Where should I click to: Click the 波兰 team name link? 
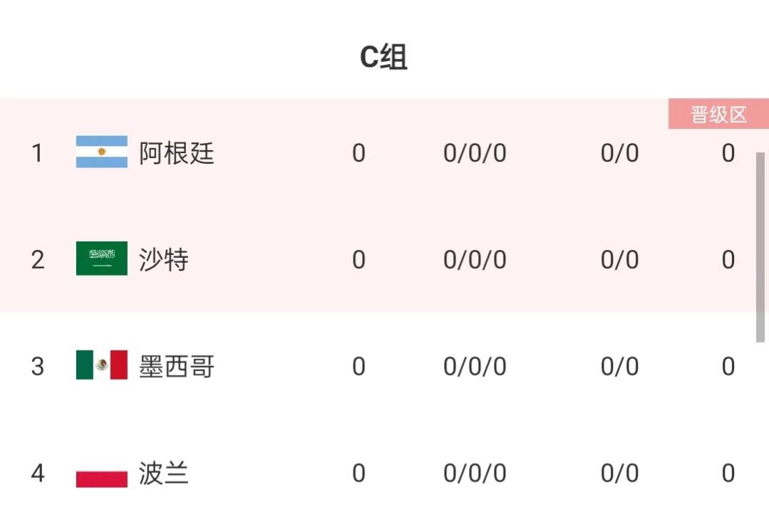pos(164,473)
